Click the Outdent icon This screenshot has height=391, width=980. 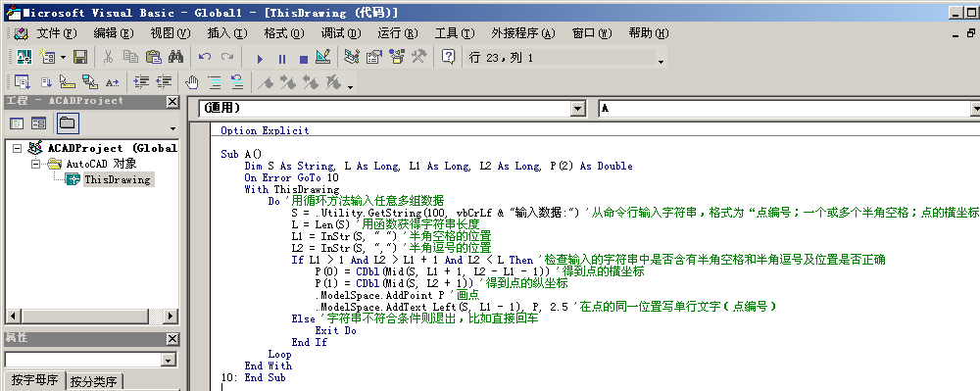pyautogui.click(x=164, y=81)
